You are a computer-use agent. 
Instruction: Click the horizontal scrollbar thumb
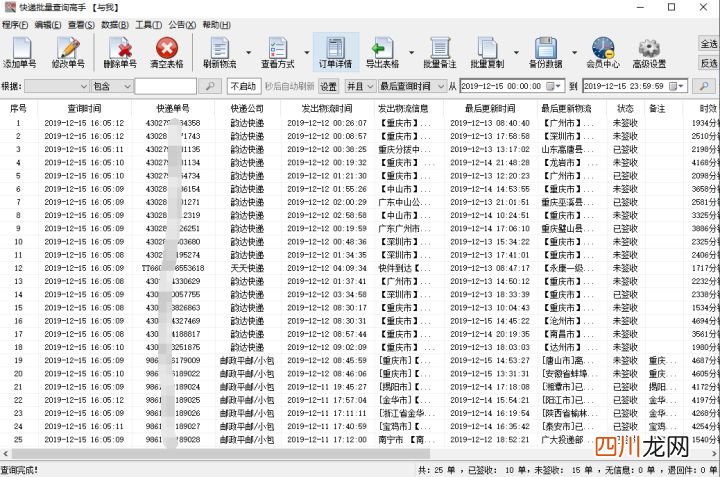tap(221, 454)
